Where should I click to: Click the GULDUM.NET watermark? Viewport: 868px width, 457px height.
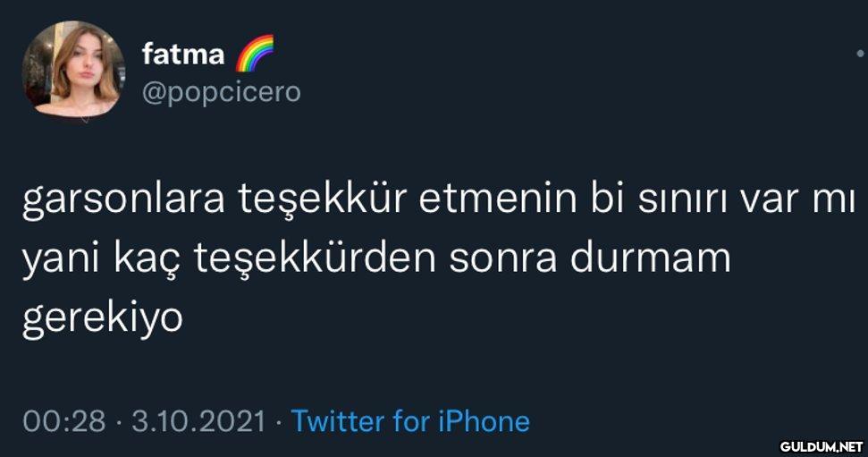pos(821,445)
